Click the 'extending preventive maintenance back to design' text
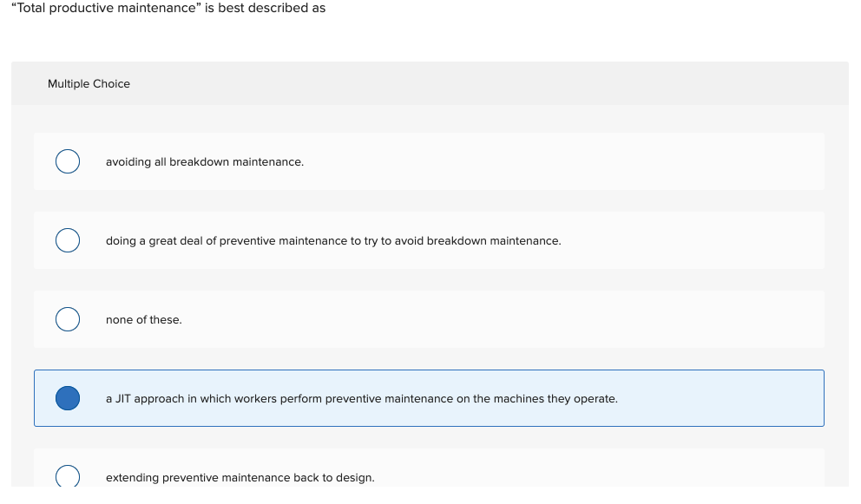861x504 pixels. coord(240,477)
